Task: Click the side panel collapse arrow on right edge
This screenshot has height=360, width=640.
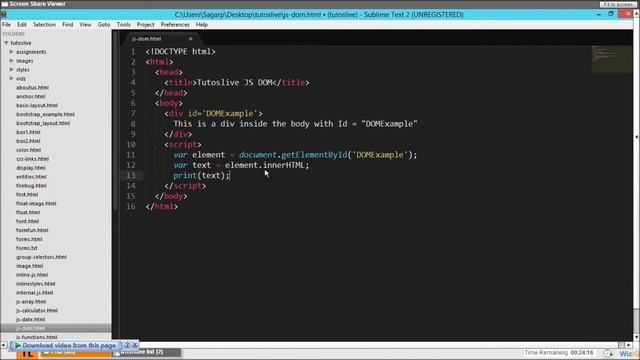Action: point(637,137)
